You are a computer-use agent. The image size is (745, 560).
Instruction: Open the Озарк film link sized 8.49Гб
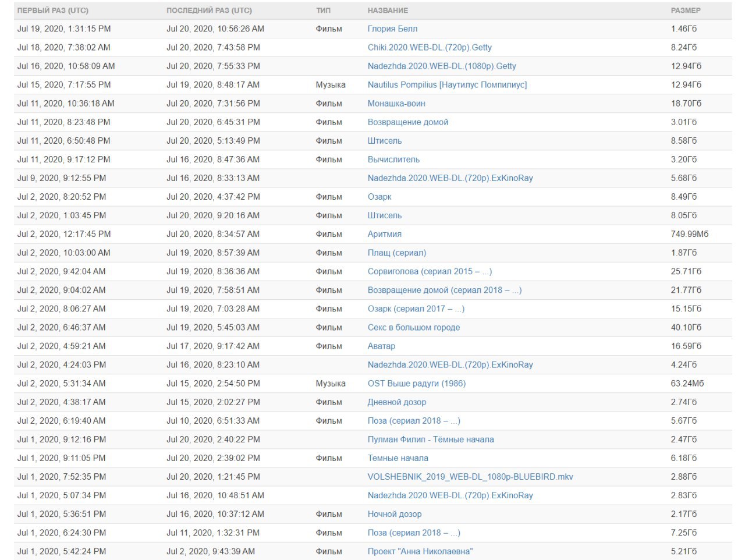point(379,196)
